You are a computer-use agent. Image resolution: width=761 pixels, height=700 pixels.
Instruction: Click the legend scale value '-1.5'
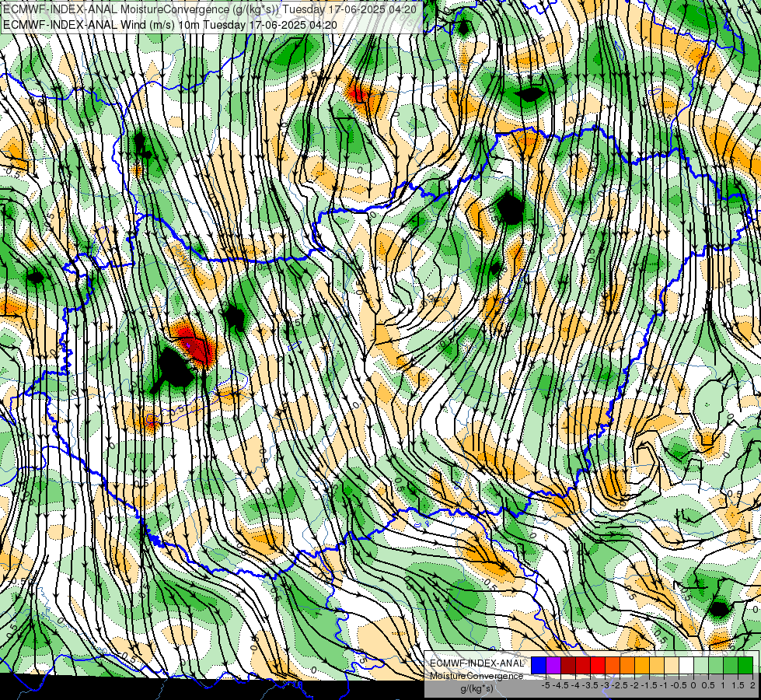[649, 685]
